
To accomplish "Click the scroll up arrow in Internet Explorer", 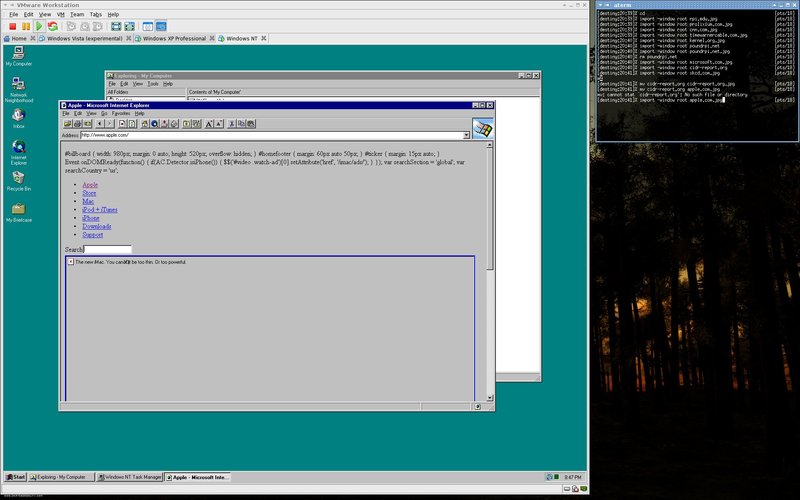I will pos(490,145).
